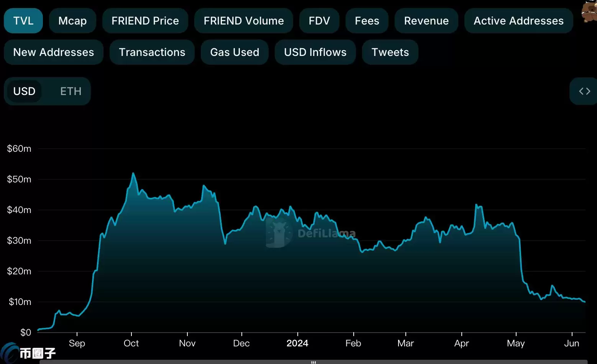Select the TVL tab

click(x=23, y=21)
